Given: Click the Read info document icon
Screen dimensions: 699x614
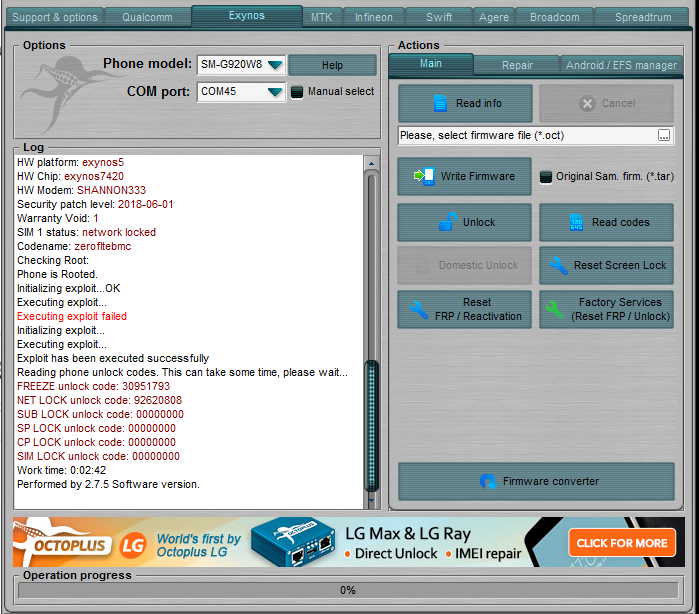Looking at the screenshot, I should click(440, 103).
